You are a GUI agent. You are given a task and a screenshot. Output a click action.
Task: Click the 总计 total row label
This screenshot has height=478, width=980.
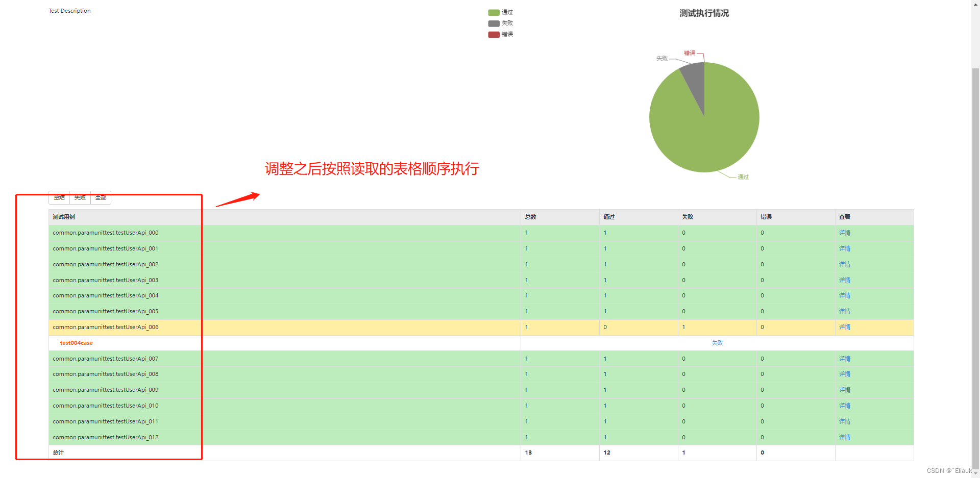(58, 452)
